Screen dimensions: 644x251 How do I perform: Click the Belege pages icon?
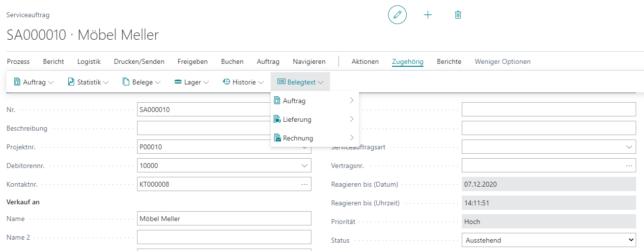(x=126, y=82)
